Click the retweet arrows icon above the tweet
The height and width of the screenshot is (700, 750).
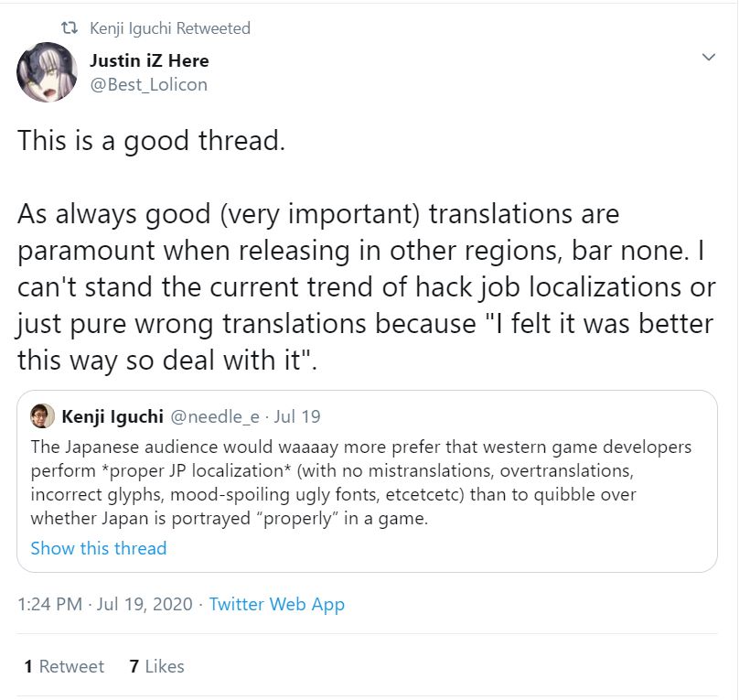68,28
